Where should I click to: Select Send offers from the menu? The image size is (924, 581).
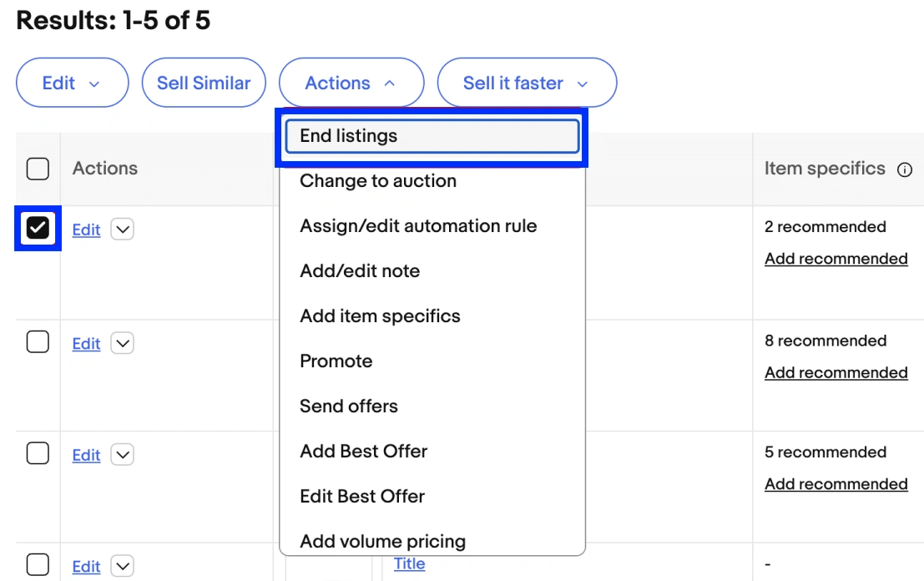tap(349, 407)
